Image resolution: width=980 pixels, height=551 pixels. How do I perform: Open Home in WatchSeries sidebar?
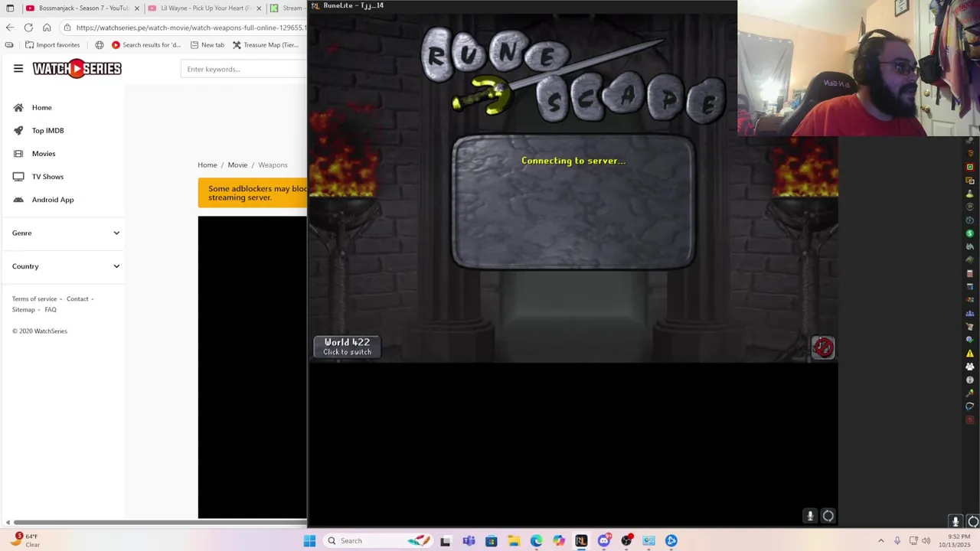41,108
